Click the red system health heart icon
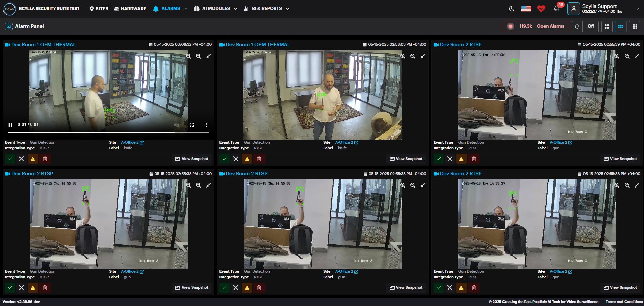The image size is (644, 306). click(x=541, y=9)
